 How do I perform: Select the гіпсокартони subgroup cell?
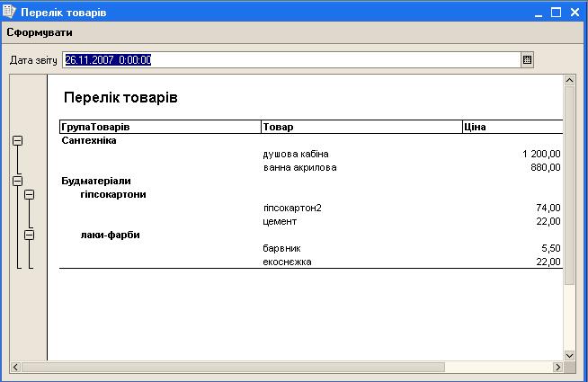pos(113,194)
